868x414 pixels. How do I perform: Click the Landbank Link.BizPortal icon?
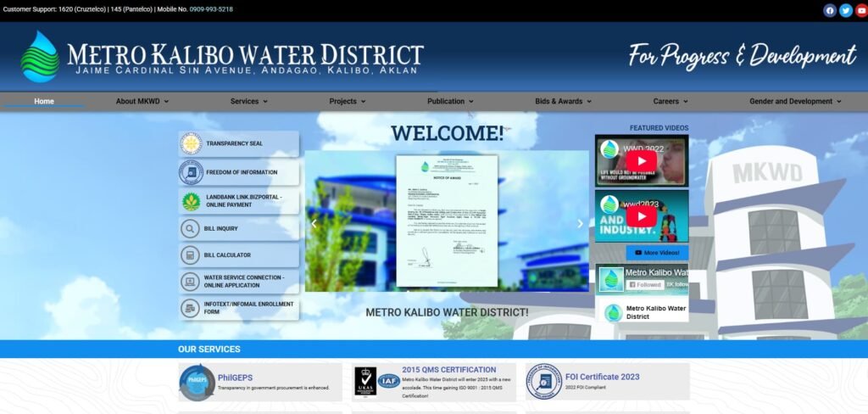pos(191,201)
